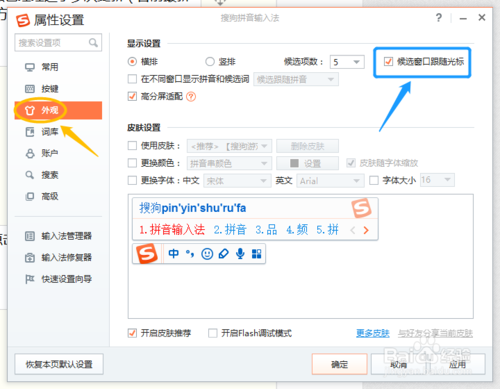Open font size dropdown showing 16
Viewport: 500px width, 389px height.
(437, 180)
